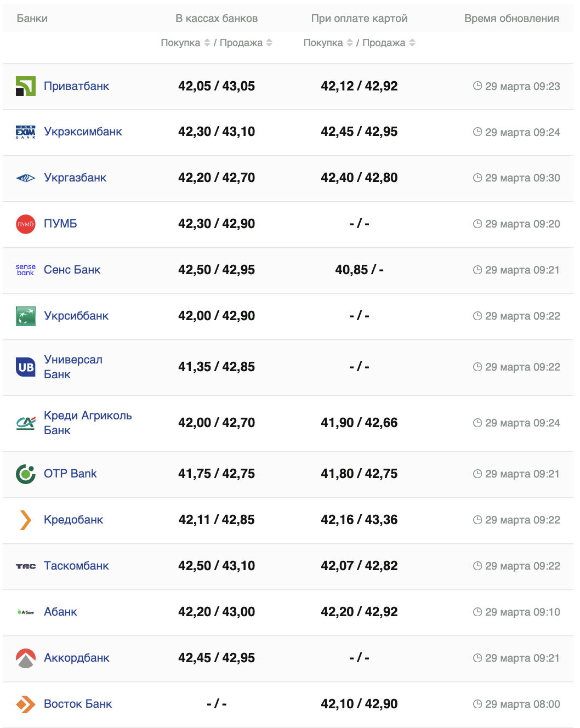Click the Ukreximbank EXIM logo

(x=26, y=132)
